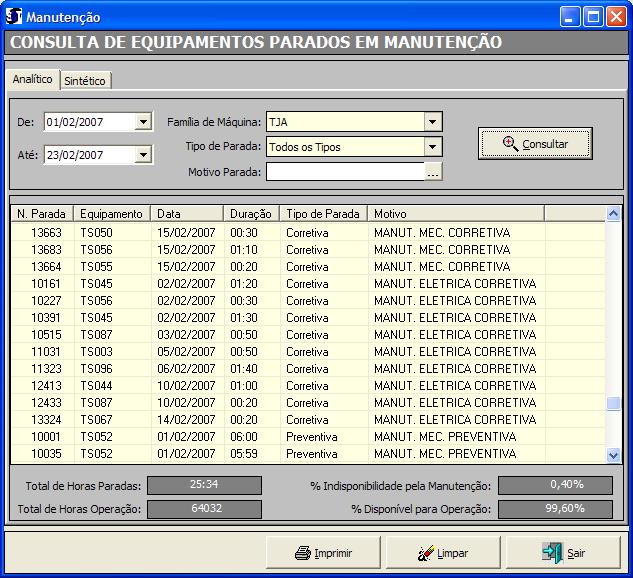Sort by the Equipamento column header
The height and width of the screenshot is (578, 633).
click(112, 214)
